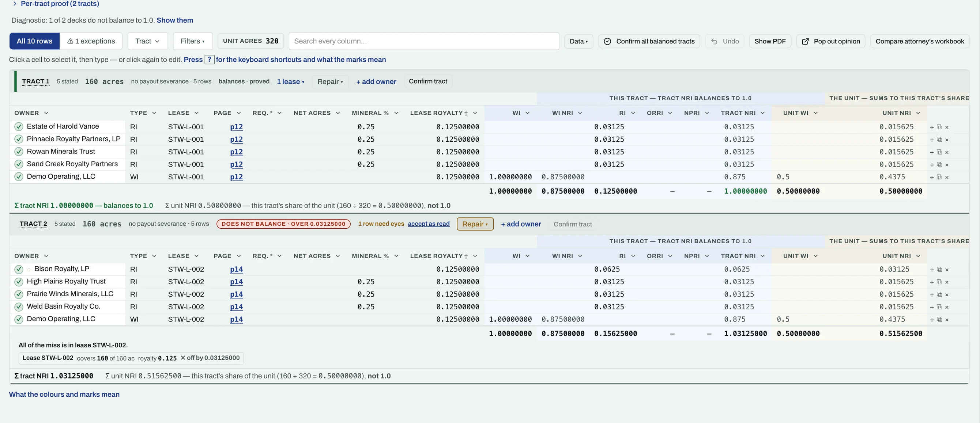Click the ? keyboard shortcuts key icon

[x=209, y=60]
